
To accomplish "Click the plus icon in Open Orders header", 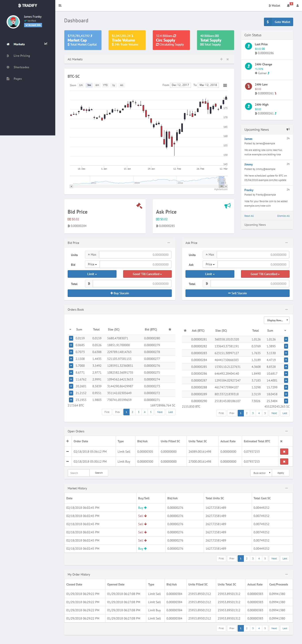I will (68, 441).
